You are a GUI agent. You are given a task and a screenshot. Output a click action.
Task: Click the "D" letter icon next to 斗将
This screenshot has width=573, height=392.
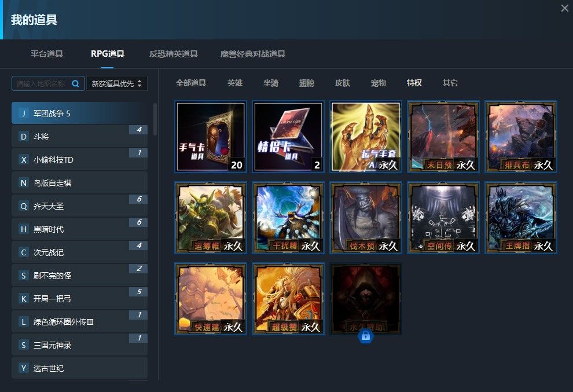click(x=23, y=137)
